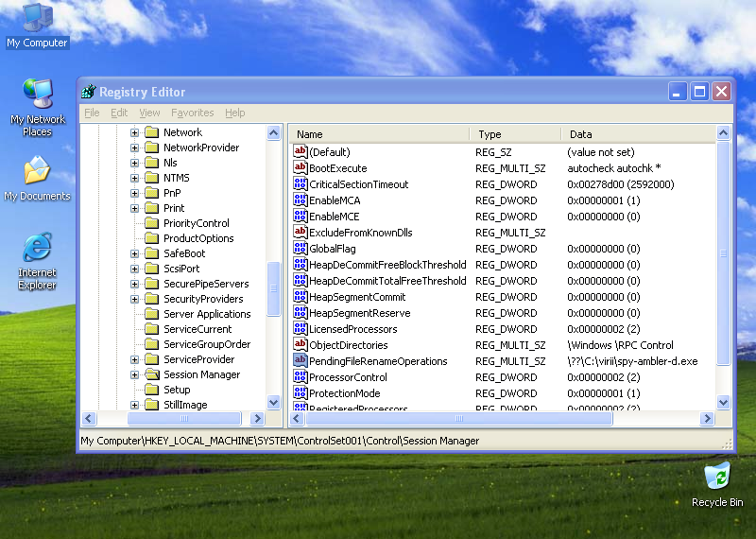Screen dimensions: 756x539
Task: Open the Favorites menu
Action: click(x=192, y=113)
